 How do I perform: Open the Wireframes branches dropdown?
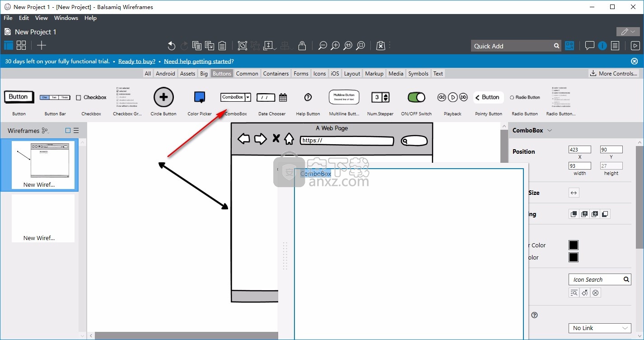[x=45, y=131]
